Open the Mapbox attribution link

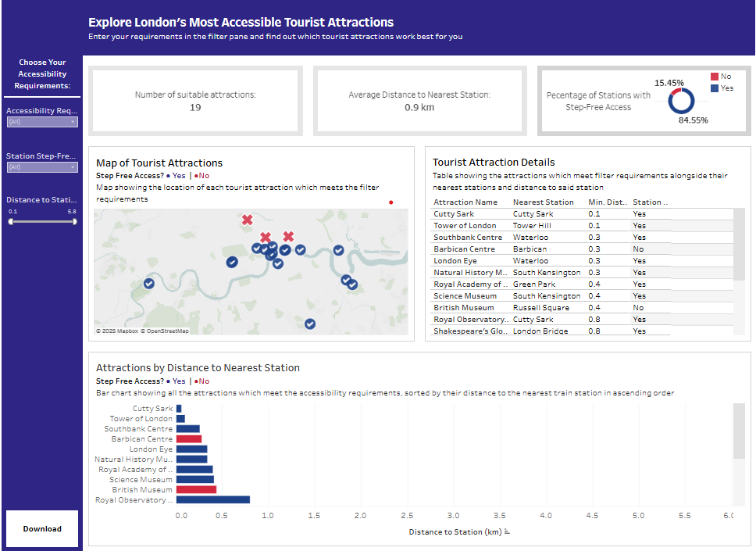(x=116, y=331)
